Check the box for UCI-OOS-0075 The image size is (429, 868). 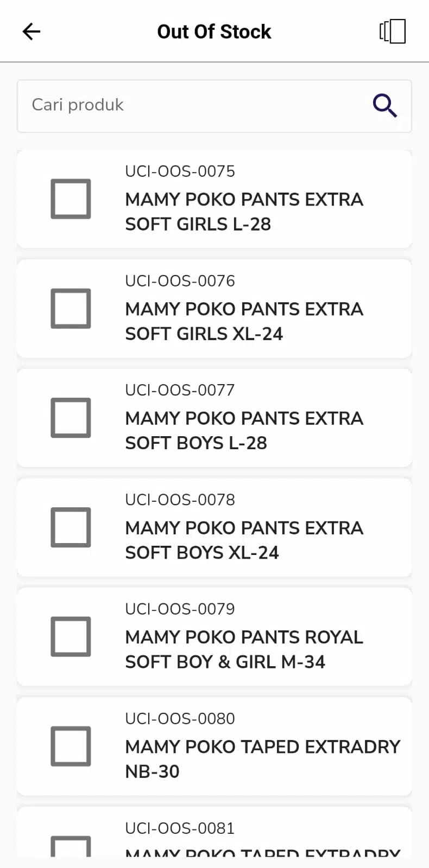71,199
